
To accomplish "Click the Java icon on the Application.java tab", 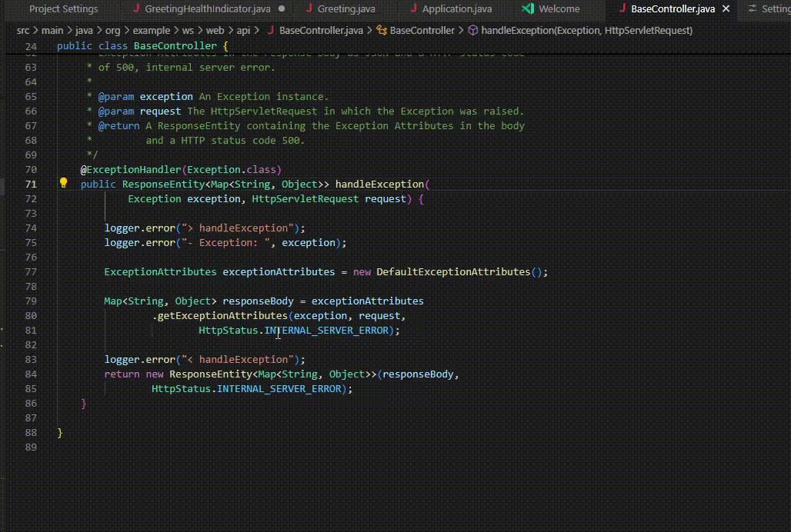I will coord(413,8).
